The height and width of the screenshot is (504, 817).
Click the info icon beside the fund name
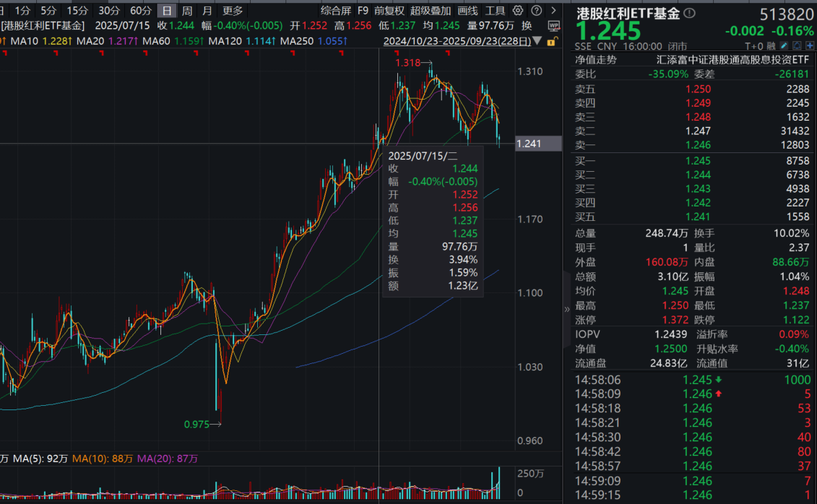690,14
